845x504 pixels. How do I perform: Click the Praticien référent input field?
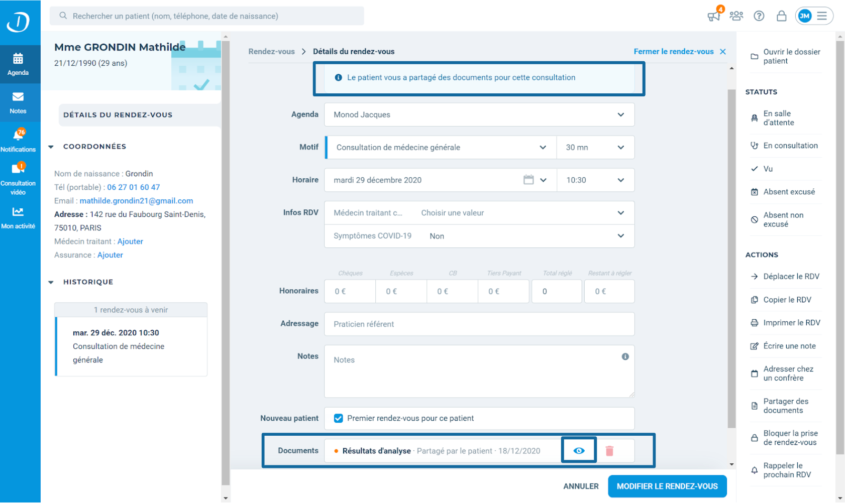click(479, 324)
